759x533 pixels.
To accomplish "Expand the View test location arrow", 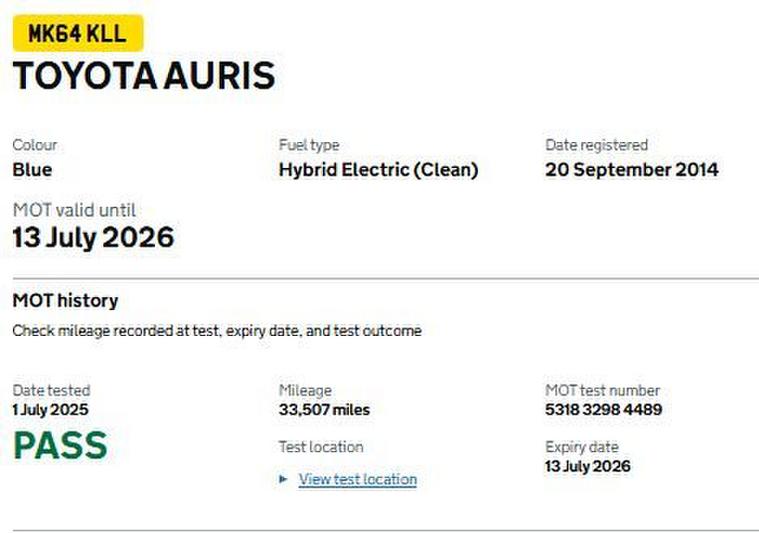I will pos(284,480).
